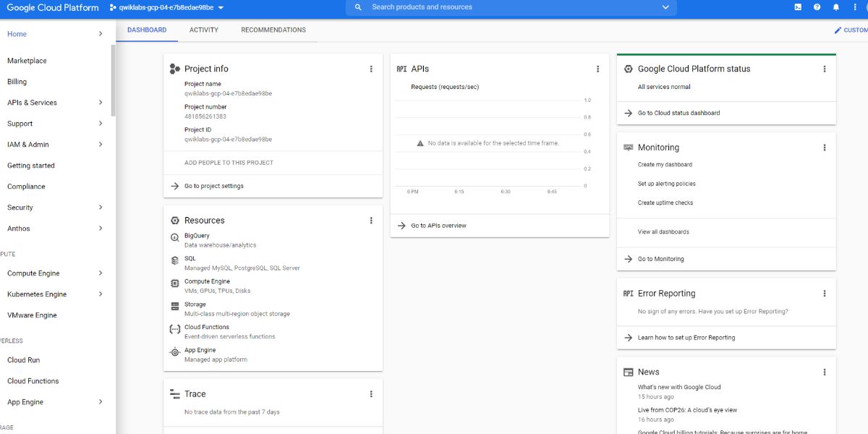This screenshot has height=434, width=868.
Task: Click the help question mark icon
Action: click(817, 7)
